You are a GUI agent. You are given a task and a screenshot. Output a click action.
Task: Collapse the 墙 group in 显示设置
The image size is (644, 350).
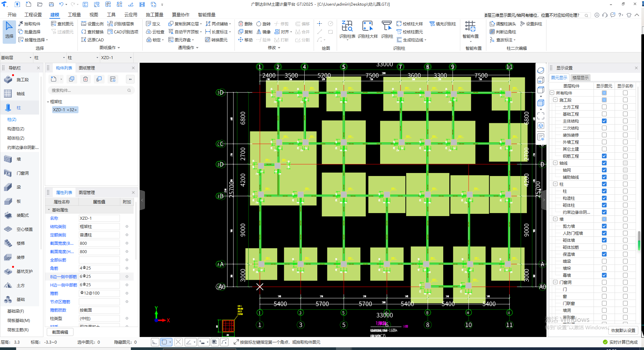click(555, 219)
